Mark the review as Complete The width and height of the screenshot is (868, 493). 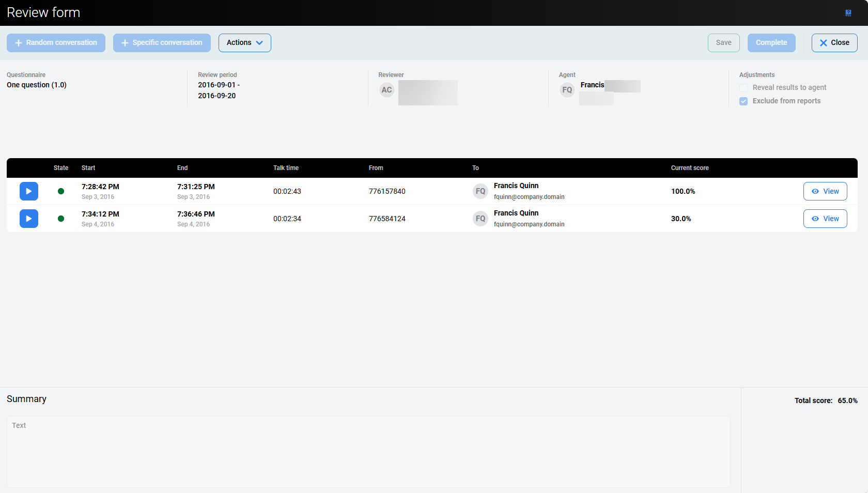771,43
